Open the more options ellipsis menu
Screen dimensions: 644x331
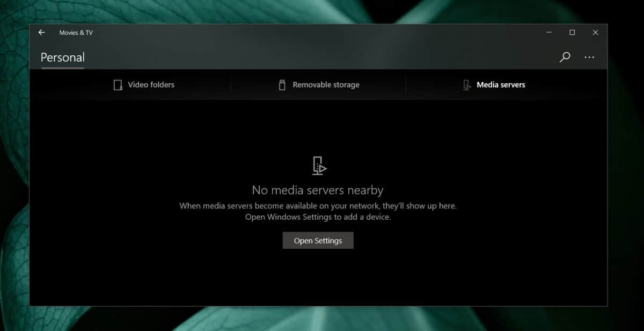click(x=589, y=57)
